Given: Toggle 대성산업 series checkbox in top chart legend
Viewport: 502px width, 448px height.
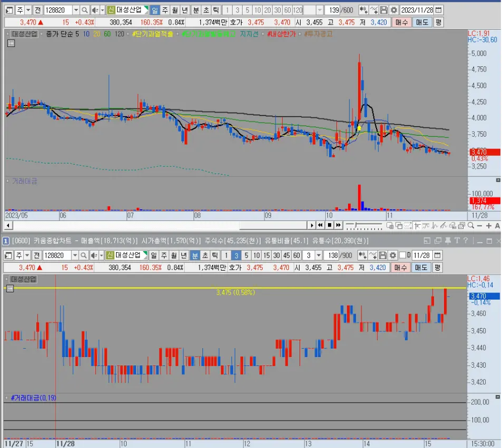Looking at the screenshot, I should (8, 34).
